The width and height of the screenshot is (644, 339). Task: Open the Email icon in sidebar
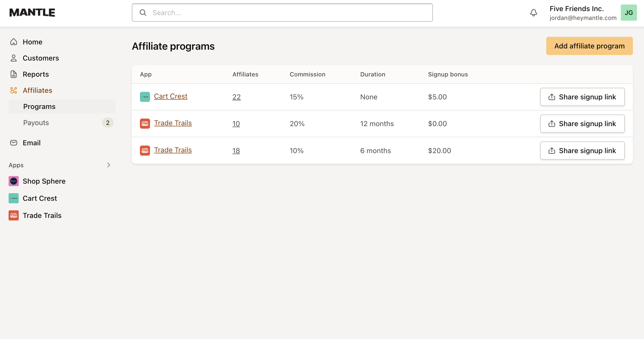coord(14,143)
